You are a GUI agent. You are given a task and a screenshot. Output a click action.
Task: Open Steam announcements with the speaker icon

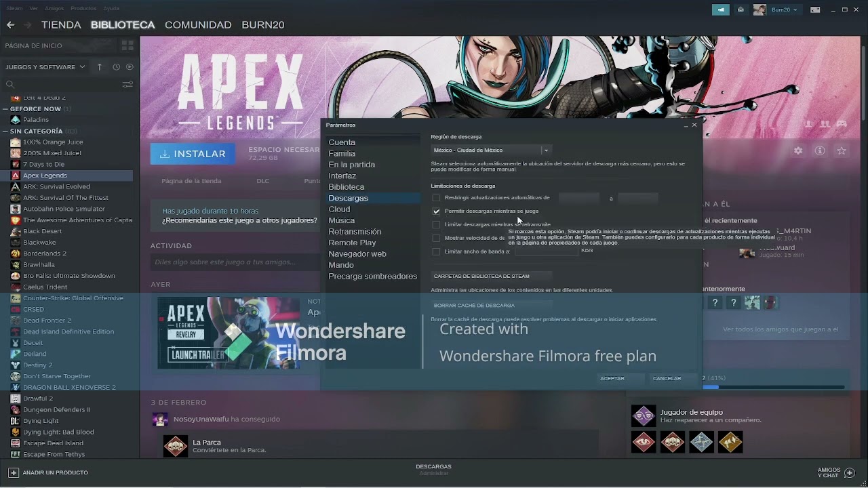(720, 9)
